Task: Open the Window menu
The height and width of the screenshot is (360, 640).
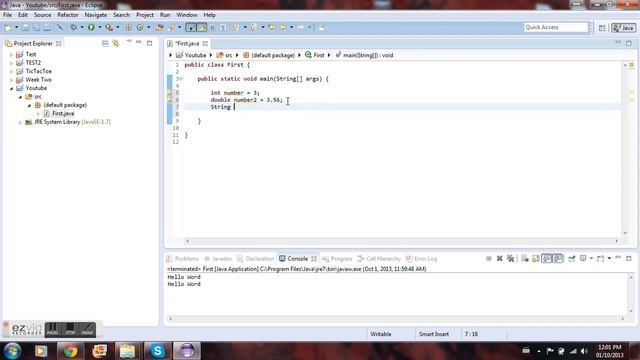Action: [187, 15]
